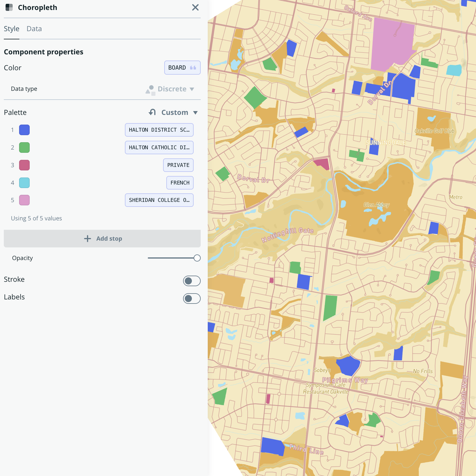Click the HALTON CATHOLIC DI… value chip
476x476 pixels.
[159, 147]
